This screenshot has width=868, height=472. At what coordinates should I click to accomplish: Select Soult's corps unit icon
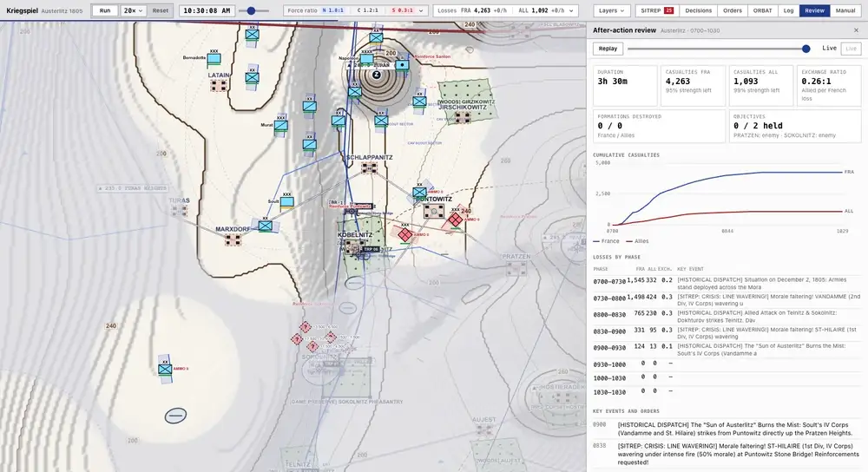click(286, 201)
